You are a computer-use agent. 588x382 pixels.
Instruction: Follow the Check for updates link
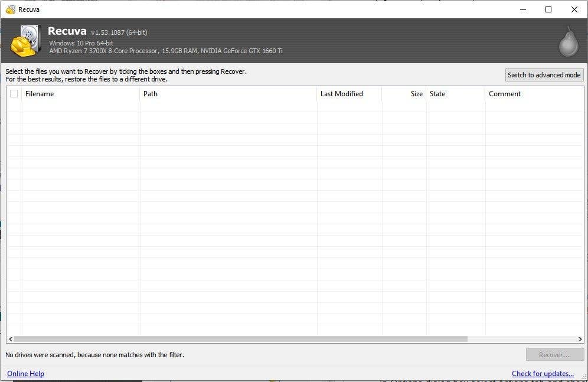coord(543,374)
